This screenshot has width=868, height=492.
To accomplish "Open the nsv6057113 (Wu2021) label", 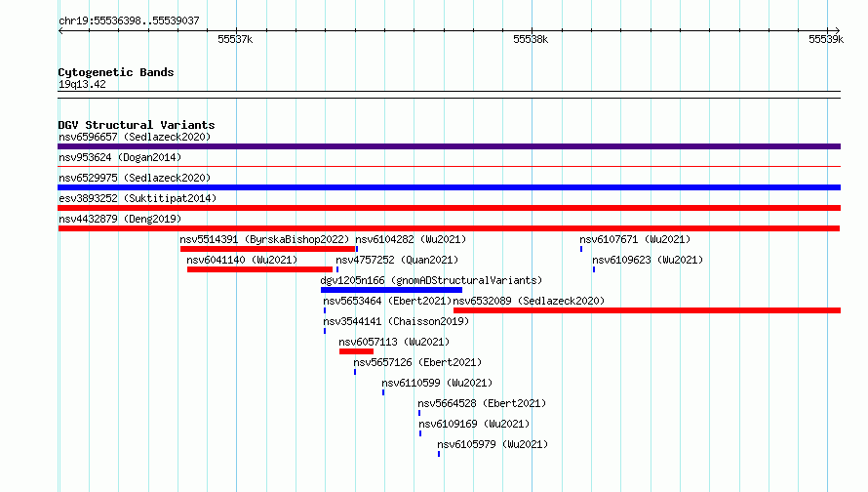I will pos(394,342).
